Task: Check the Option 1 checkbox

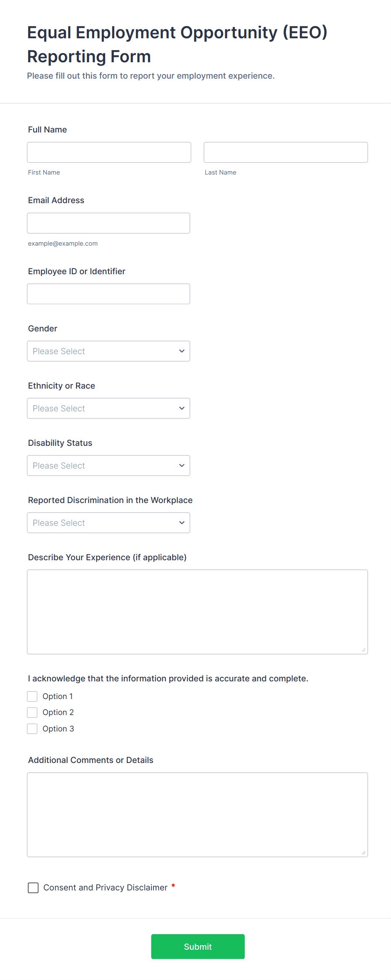Action: (x=32, y=697)
